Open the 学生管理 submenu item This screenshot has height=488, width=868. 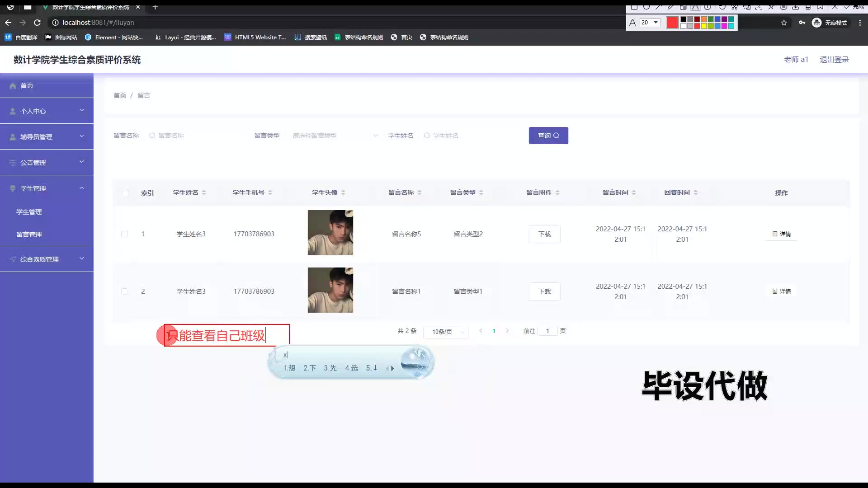tap(29, 212)
